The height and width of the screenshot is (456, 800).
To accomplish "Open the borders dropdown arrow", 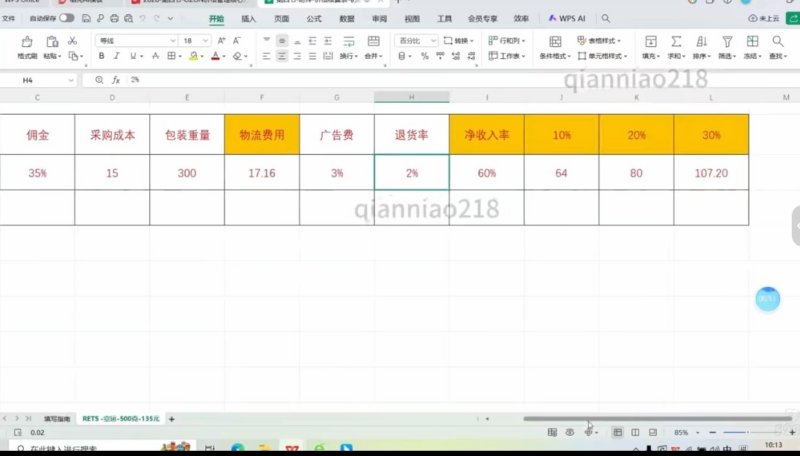I will (180, 56).
